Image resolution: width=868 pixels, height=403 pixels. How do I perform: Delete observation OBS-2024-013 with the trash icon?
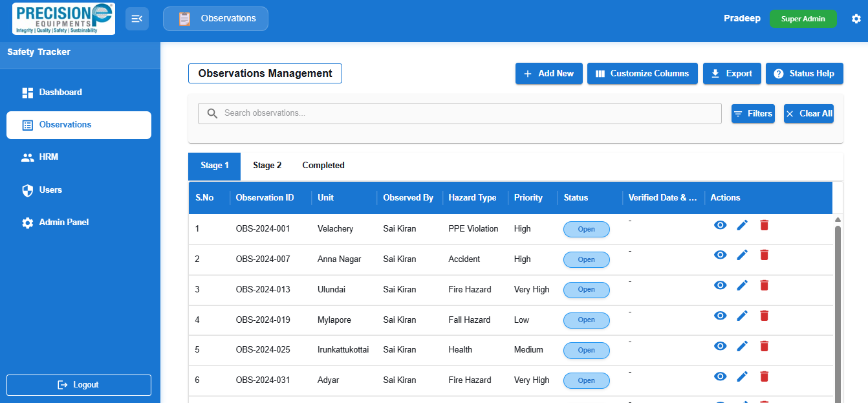click(764, 285)
